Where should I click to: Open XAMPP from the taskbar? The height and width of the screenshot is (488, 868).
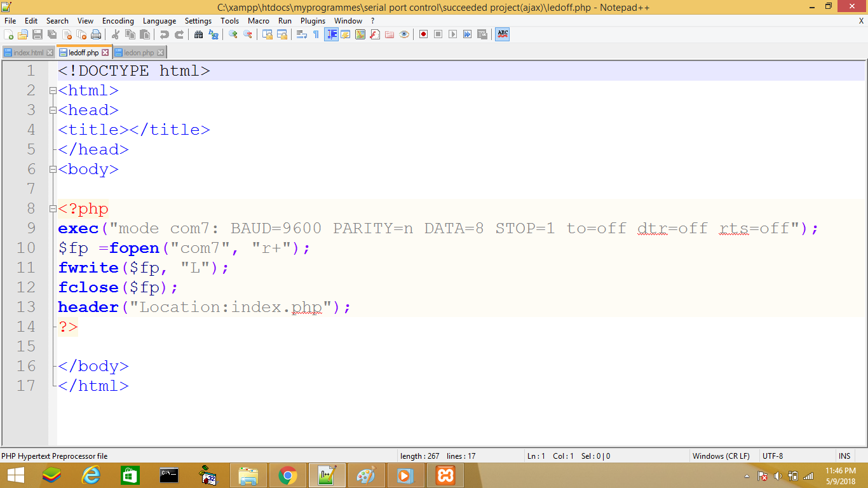pos(445,475)
